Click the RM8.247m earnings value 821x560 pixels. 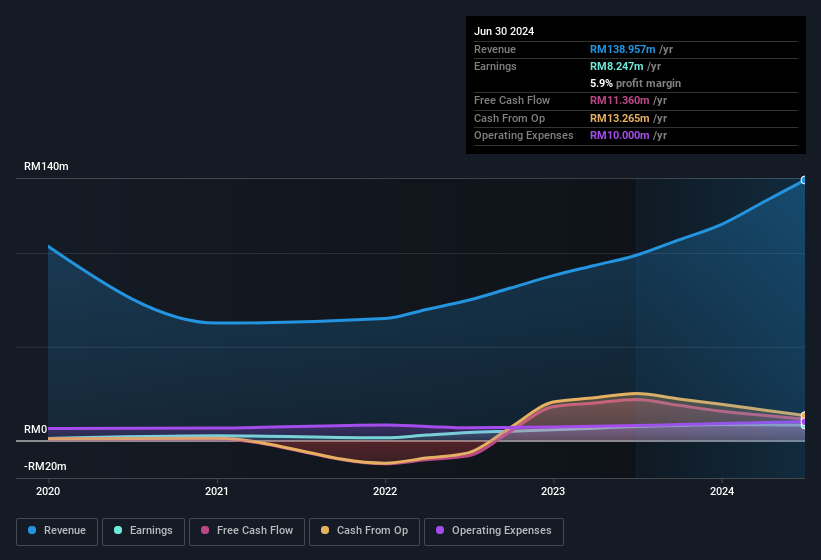point(616,66)
